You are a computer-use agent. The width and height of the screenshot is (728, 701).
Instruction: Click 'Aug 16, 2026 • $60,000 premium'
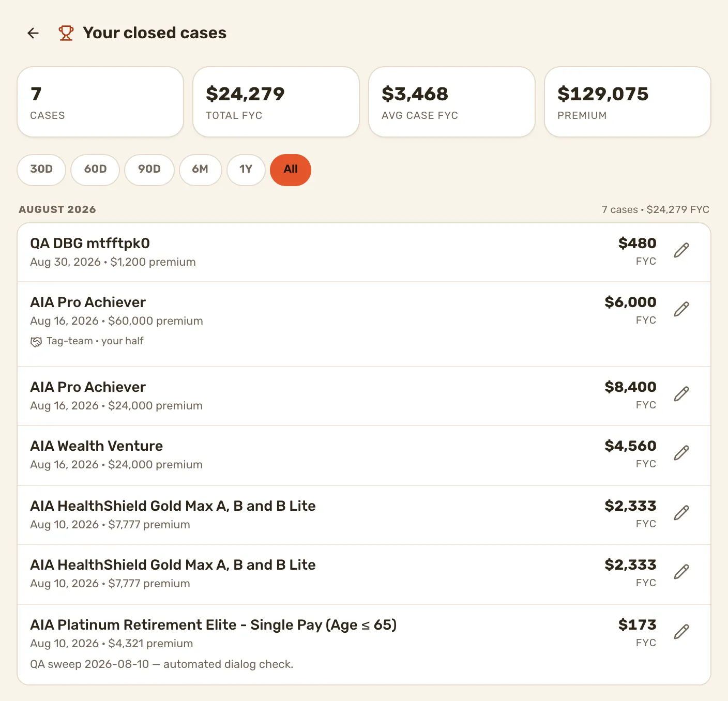(116, 321)
